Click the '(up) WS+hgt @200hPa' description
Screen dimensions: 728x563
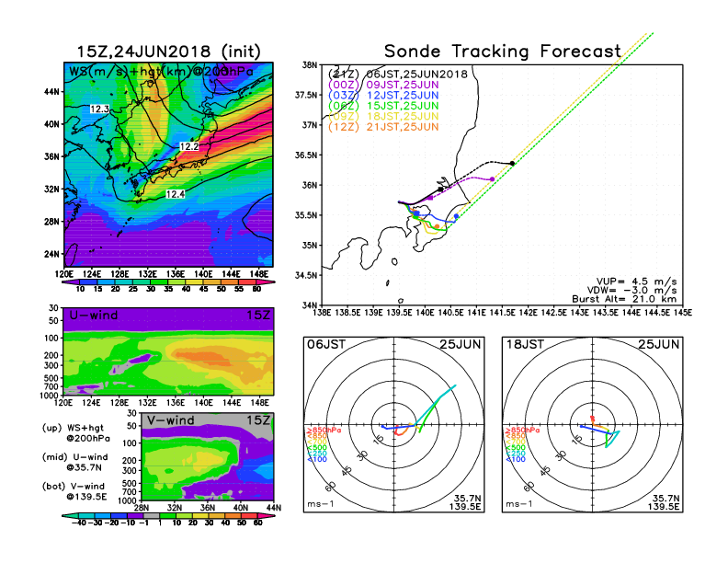(76, 433)
